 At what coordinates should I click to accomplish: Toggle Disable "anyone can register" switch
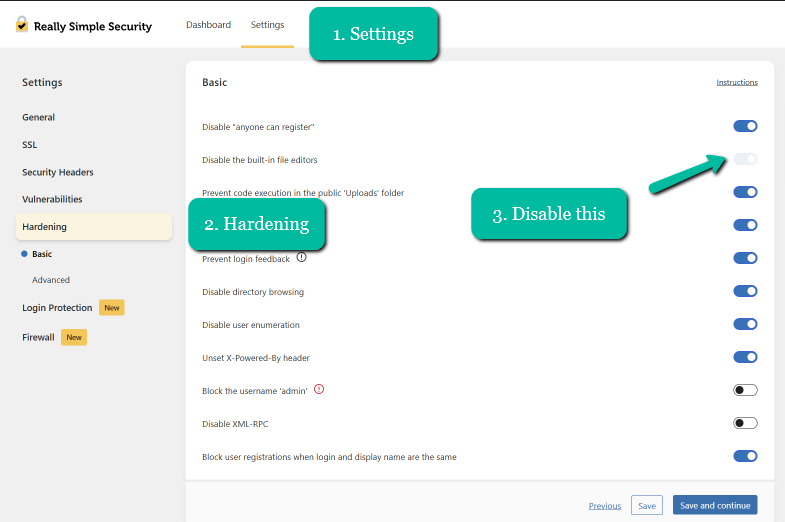[x=745, y=126]
